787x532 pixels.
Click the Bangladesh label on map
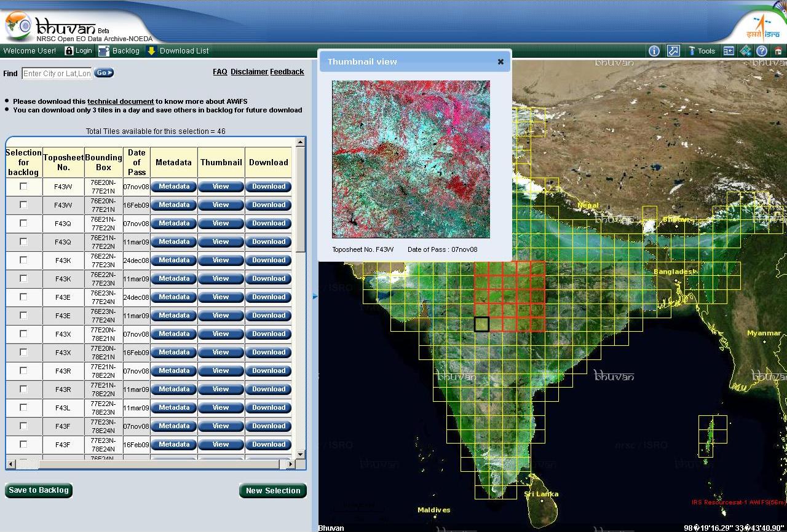click(x=674, y=272)
